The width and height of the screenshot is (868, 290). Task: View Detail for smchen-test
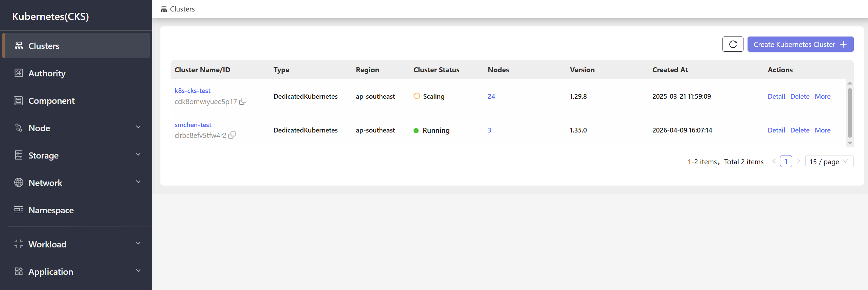click(776, 130)
